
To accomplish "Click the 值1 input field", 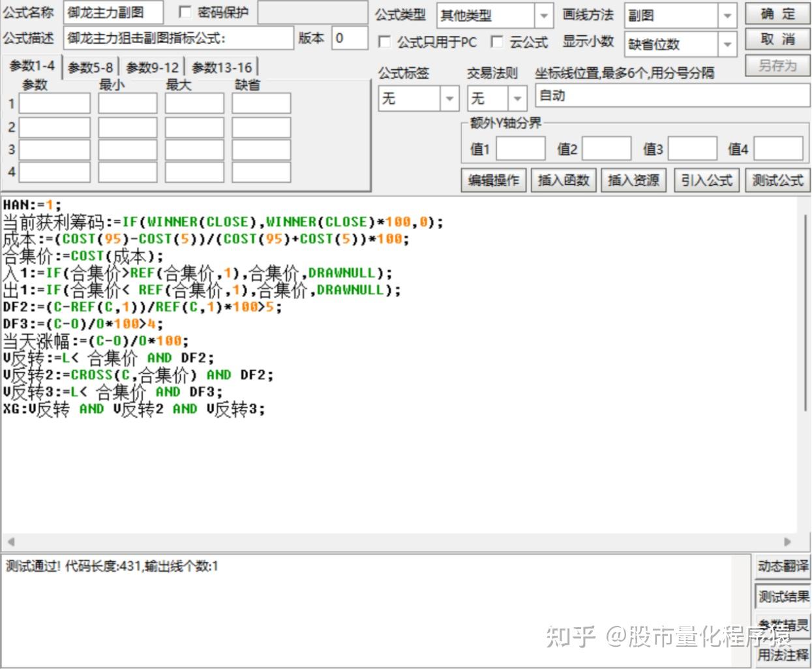I will [520, 149].
